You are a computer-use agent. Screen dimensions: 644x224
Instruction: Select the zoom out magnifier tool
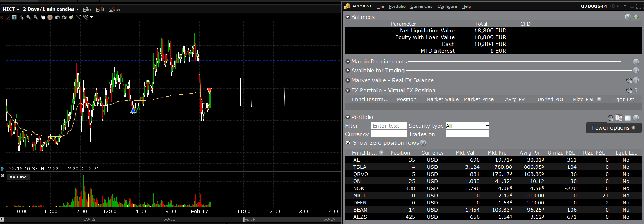click(x=36, y=17)
